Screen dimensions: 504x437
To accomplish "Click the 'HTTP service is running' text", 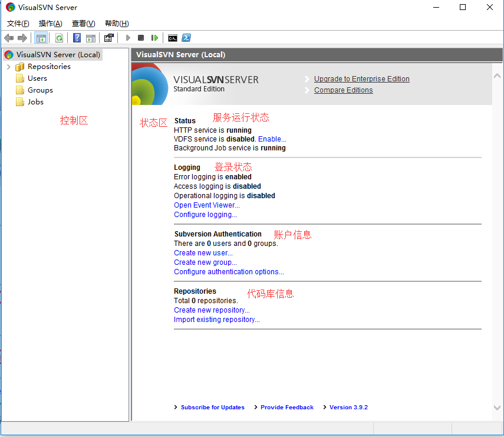I will pyautogui.click(x=212, y=130).
